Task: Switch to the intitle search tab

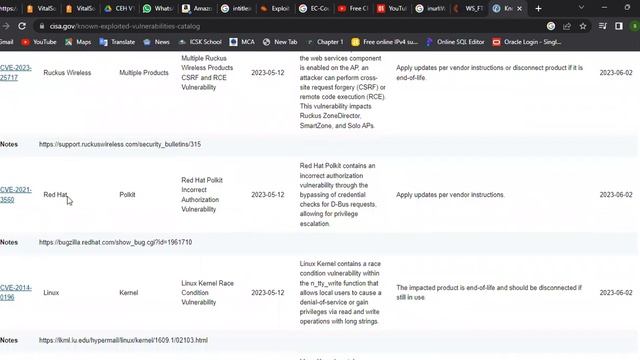Action: pyautogui.click(x=236, y=8)
